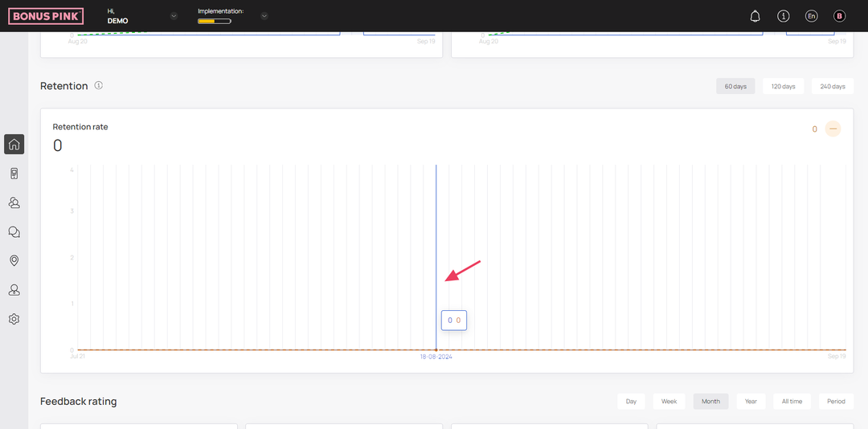Select Day for Feedback rating
The image size is (868, 429).
(631, 402)
